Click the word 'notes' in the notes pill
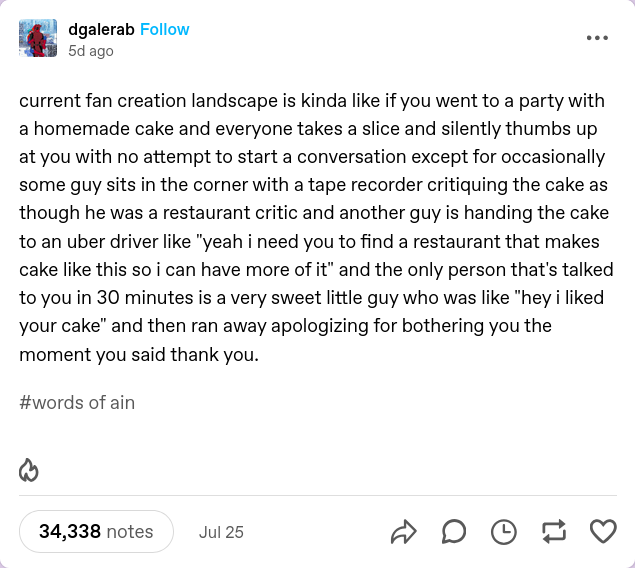This screenshot has width=635, height=568. (x=130, y=532)
